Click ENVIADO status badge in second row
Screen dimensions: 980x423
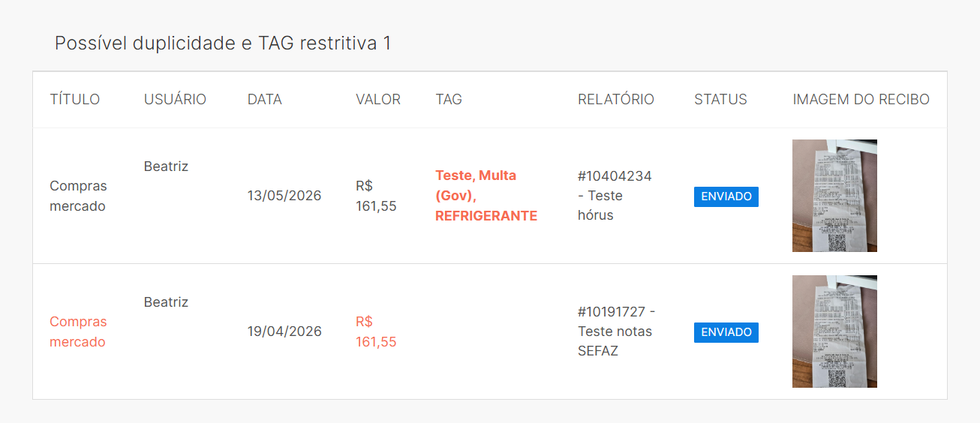726,332
